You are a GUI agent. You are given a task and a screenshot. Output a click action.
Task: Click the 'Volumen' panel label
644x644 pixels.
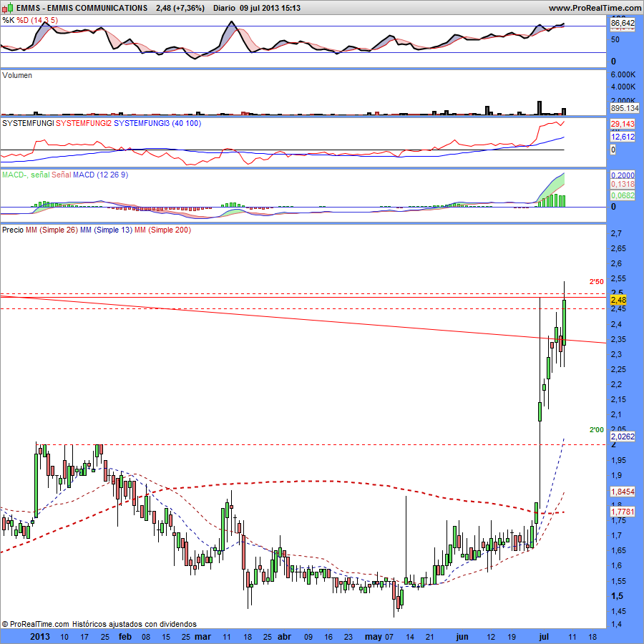pyautogui.click(x=17, y=75)
